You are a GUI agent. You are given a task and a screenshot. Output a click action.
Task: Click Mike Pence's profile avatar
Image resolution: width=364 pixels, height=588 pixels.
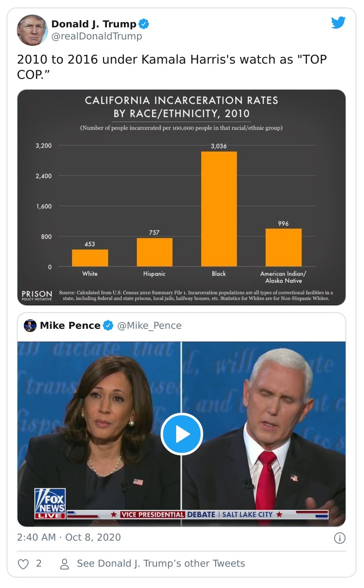[x=30, y=325]
